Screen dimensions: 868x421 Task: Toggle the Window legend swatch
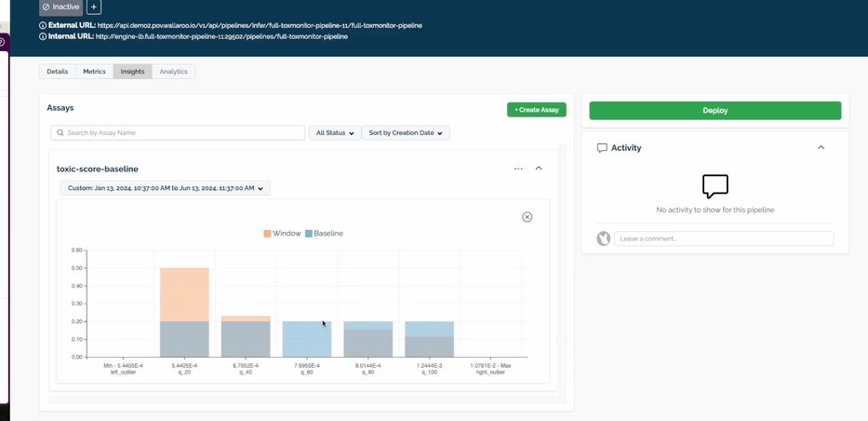tap(267, 234)
